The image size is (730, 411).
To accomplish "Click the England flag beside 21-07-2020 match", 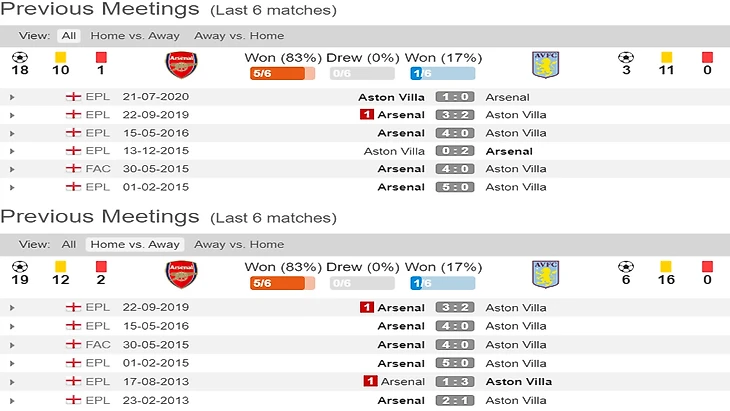I will click(x=72, y=97).
